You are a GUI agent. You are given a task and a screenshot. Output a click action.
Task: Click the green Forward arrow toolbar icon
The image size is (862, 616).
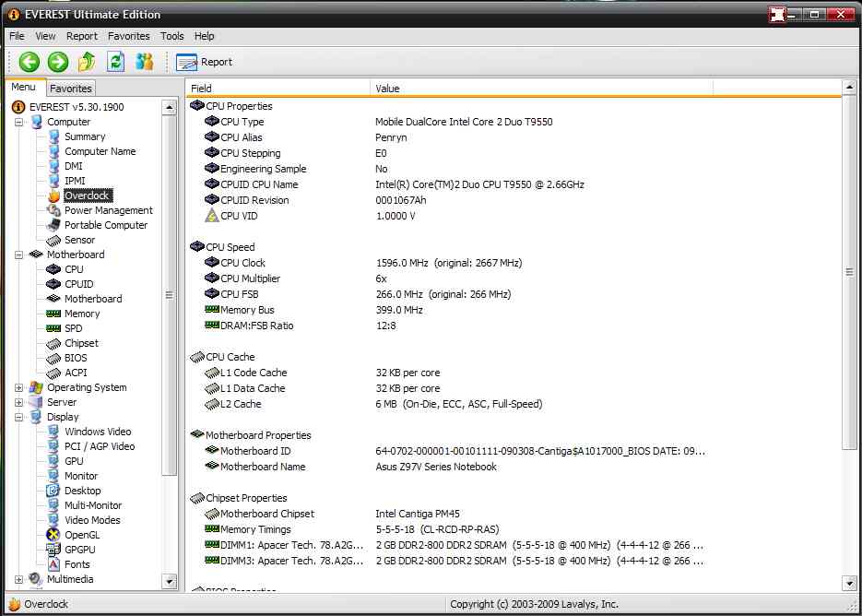[58, 62]
